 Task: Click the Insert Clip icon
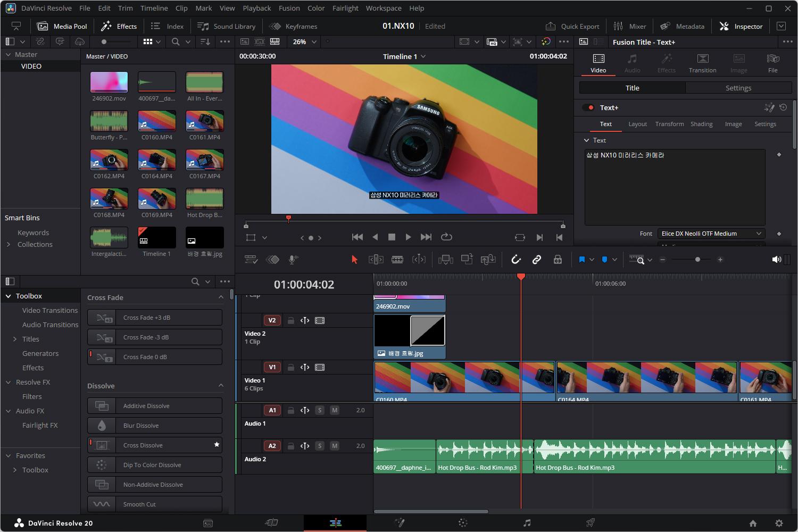pyautogui.click(x=445, y=260)
